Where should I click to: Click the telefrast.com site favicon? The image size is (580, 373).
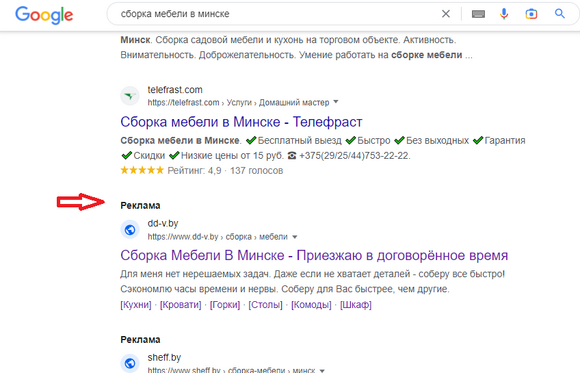point(130,96)
